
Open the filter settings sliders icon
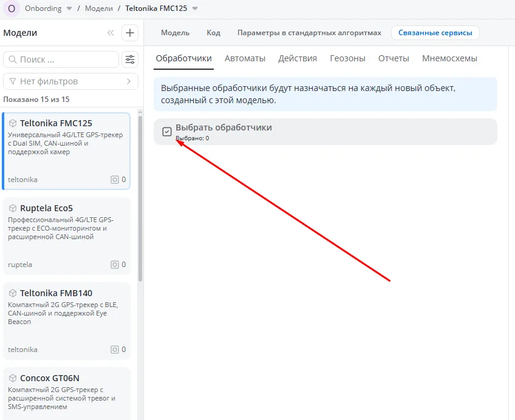click(130, 59)
